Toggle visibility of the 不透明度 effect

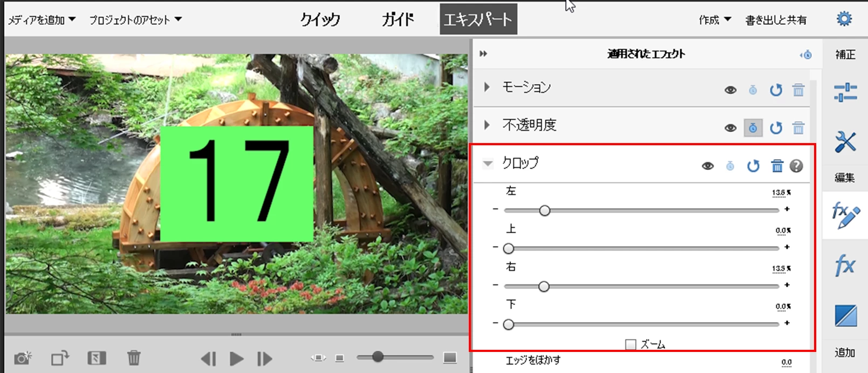[x=730, y=128]
